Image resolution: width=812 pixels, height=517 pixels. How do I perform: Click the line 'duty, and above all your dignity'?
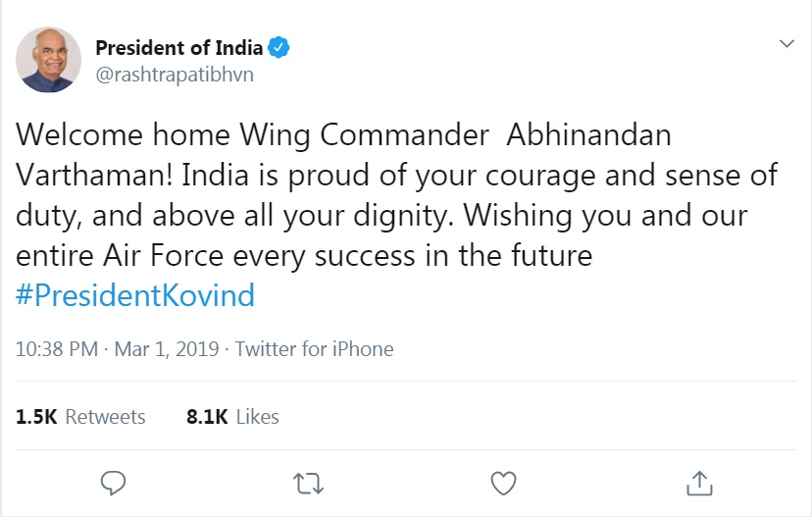[234, 216]
